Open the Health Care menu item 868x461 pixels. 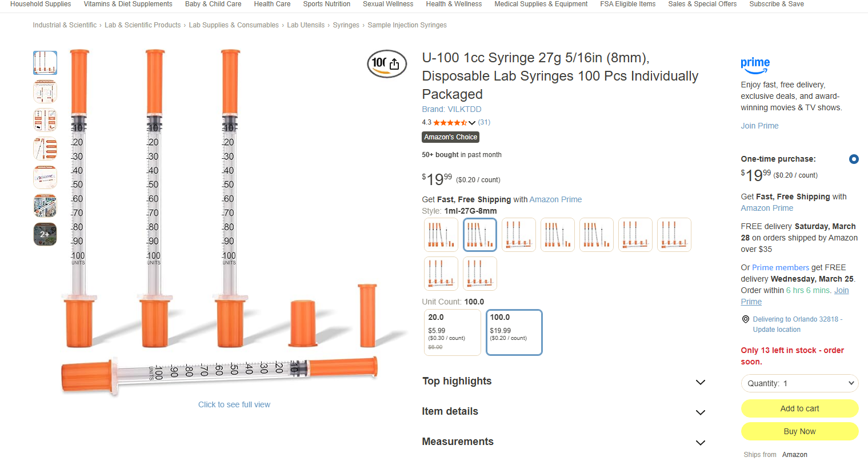(x=272, y=4)
